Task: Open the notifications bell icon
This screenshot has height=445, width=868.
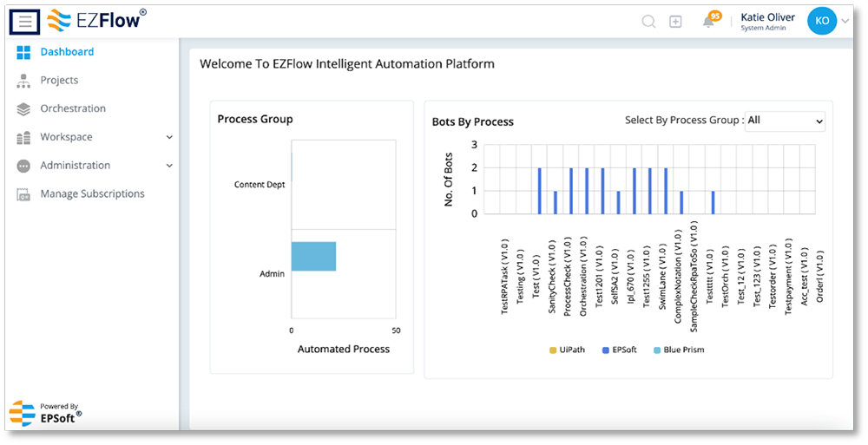Action: pyautogui.click(x=708, y=22)
